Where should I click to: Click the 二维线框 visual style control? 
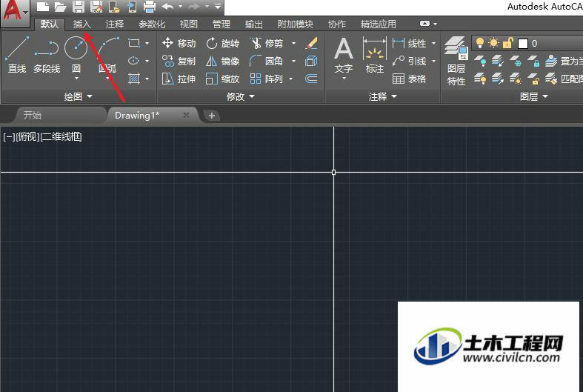[x=61, y=136]
